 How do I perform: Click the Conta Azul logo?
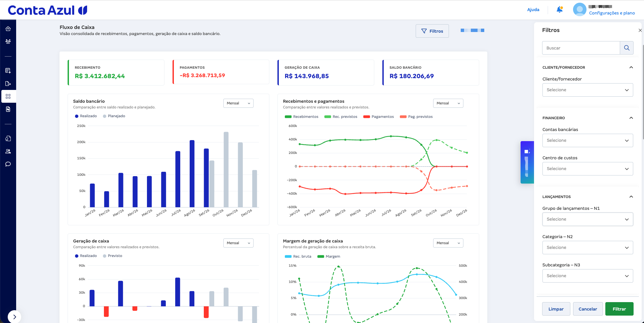tap(47, 10)
